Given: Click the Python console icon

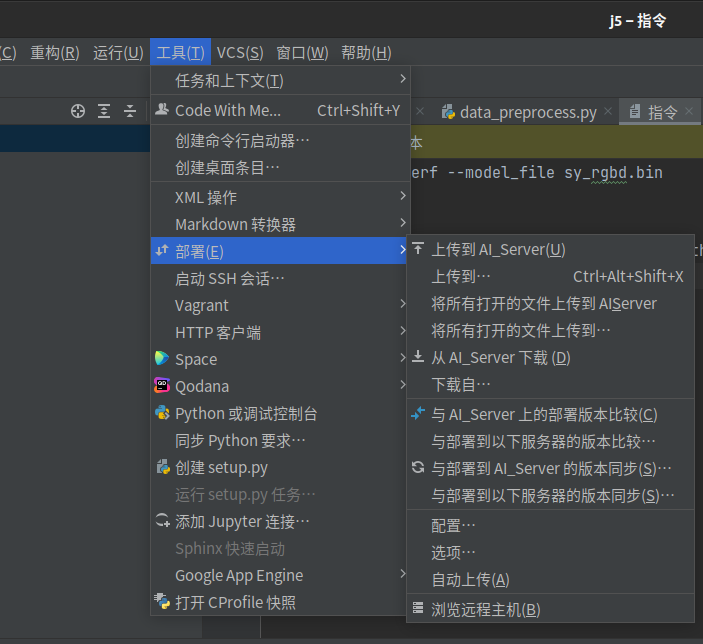Looking at the screenshot, I should 162,413.
